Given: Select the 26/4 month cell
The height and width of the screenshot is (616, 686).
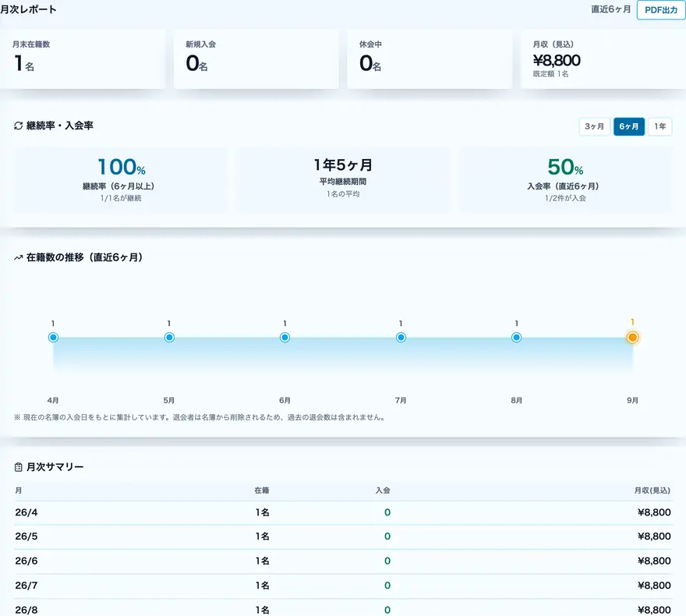Looking at the screenshot, I should [27, 512].
